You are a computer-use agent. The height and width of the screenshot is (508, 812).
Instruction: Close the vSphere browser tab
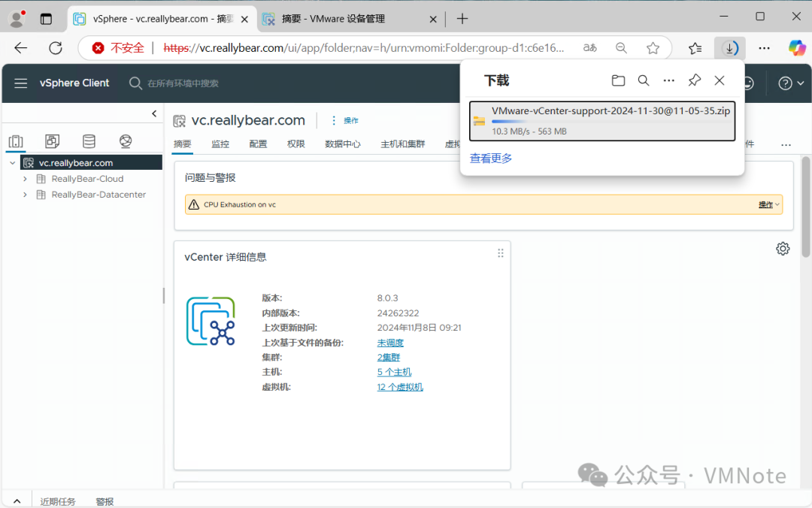[x=244, y=19]
